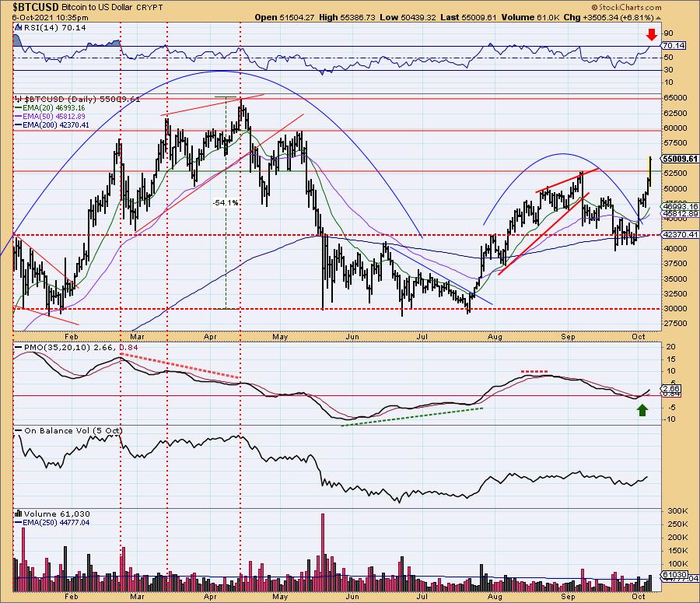Click the 'Volume 61.0K' header value
This screenshot has width=700, height=603.
[x=530, y=17]
